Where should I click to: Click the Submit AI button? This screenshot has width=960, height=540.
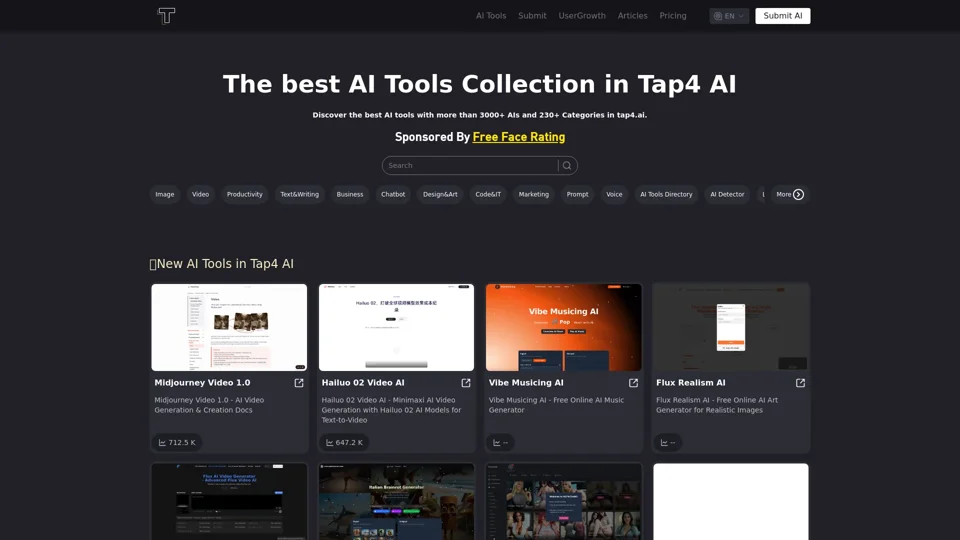(x=782, y=16)
